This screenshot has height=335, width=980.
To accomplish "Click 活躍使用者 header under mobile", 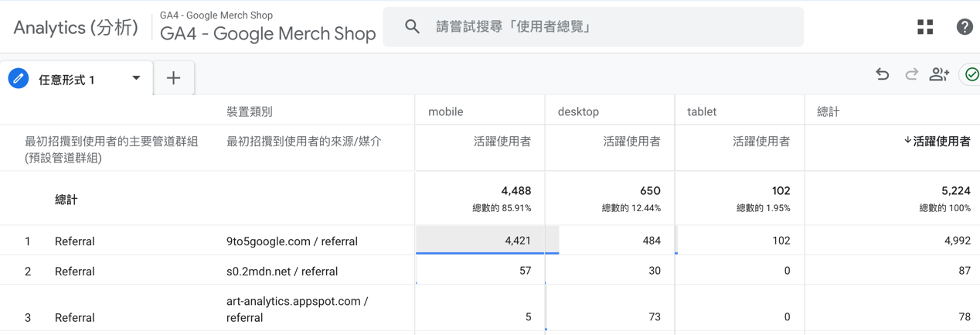I will pos(502,142).
